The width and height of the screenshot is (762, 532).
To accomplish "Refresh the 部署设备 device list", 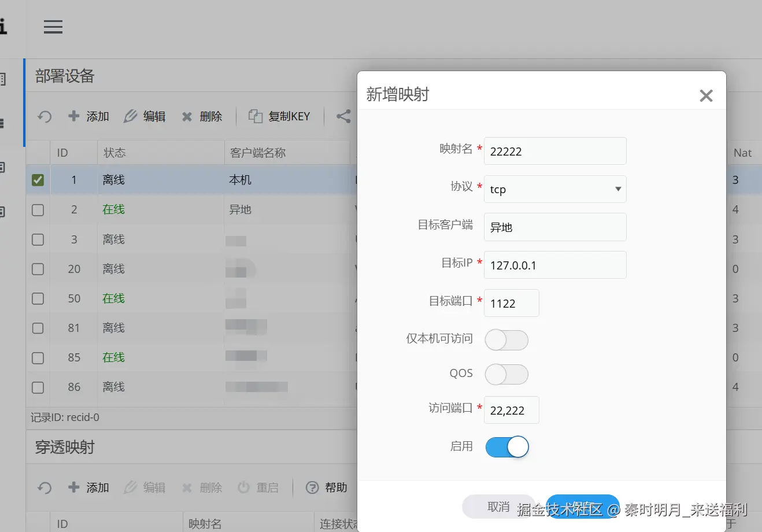I will point(45,117).
